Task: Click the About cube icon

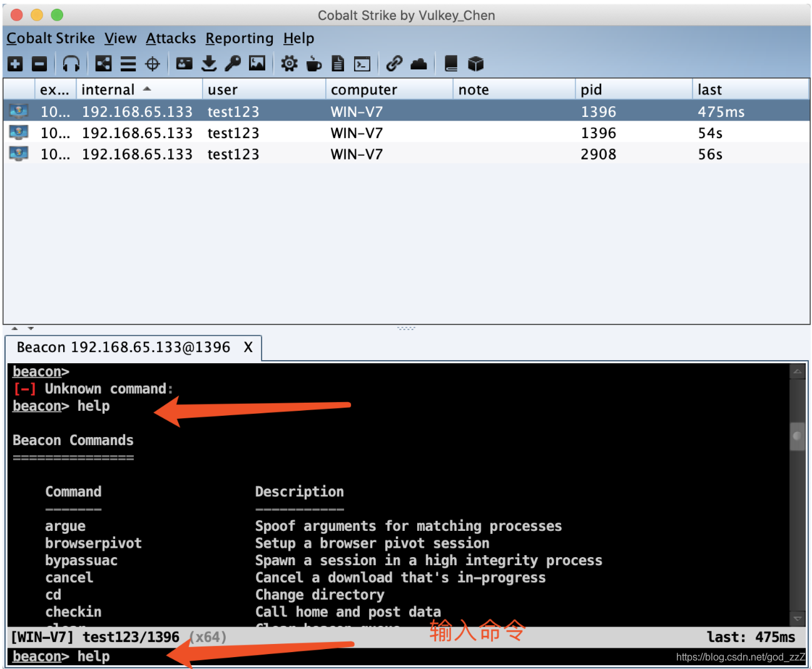Action: pyautogui.click(x=475, y=63)
